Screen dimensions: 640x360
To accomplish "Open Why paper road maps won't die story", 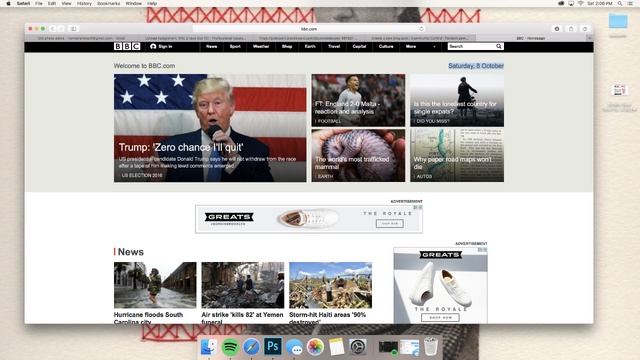I will coord(453,163).
